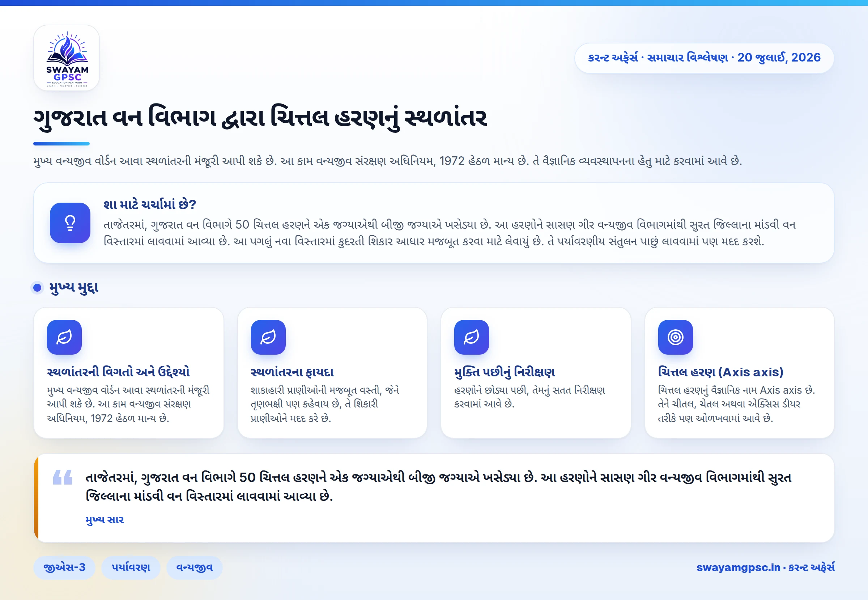
Task: Click card title ચિત્તલ હરણ (Axis axis)
Action: 721,372
